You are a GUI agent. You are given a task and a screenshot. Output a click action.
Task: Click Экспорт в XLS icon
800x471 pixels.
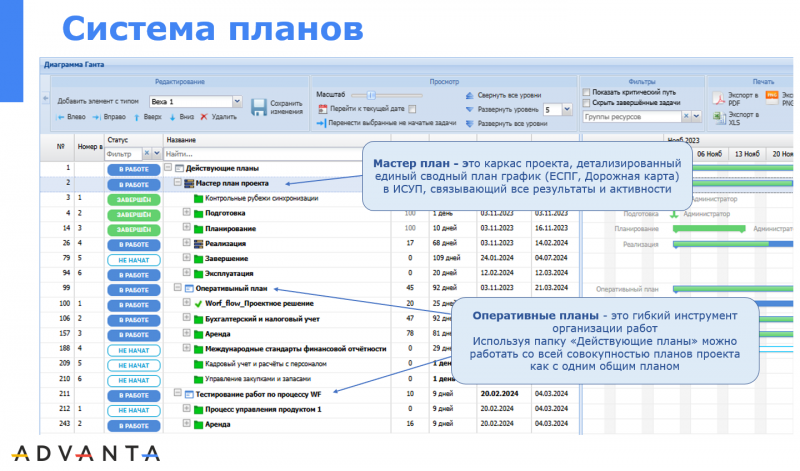[x=719, y=119]
